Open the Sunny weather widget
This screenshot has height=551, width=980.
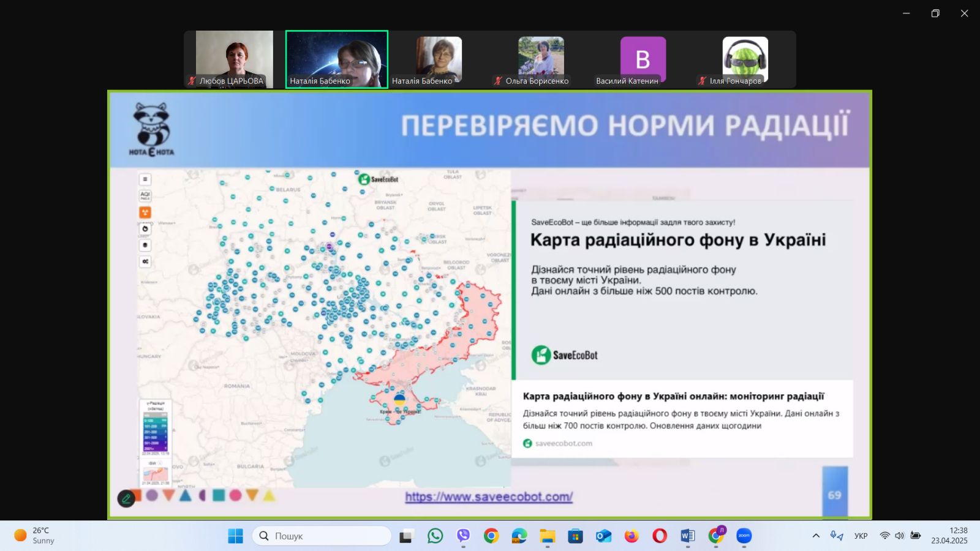pyautogui.click(x=35, y=536)
